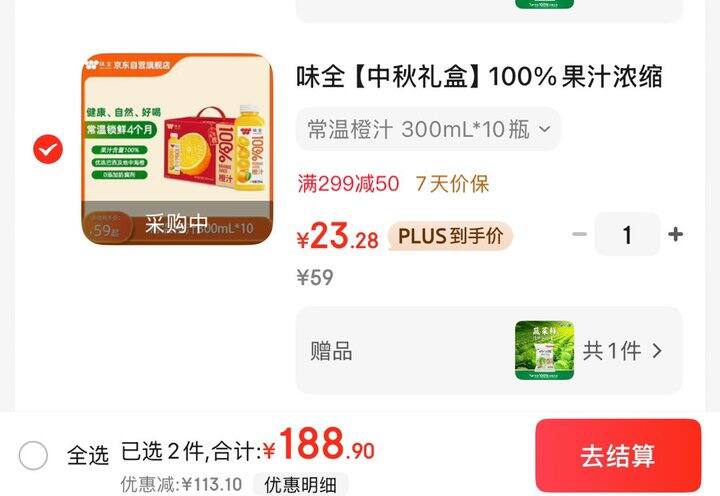Tap the 共1件 gift count text

pyautogui.click(x=612, y=351)
